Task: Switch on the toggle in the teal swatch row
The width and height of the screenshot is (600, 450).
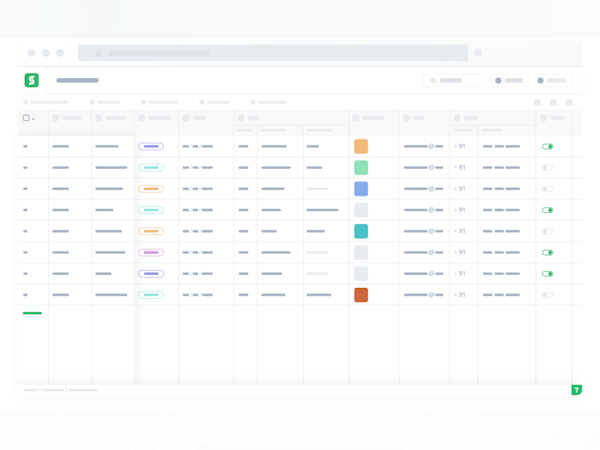Action: click(548, 232)
